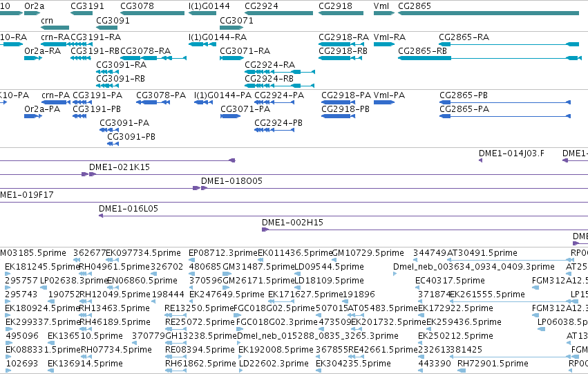This screenshot has height=374, width=588.
Task: Click the l(1)G0144 gene label
Action: [209, 6]
